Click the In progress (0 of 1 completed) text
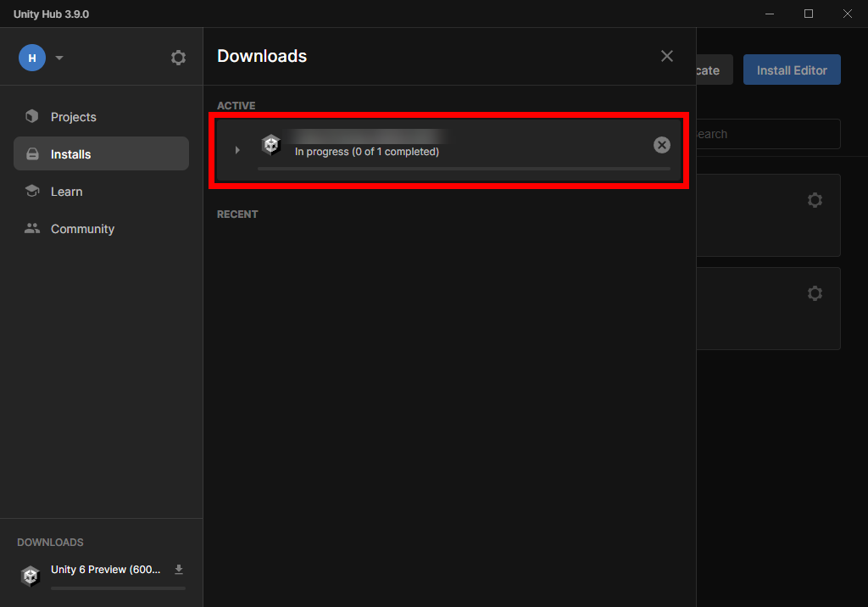This screenshot has width=868, height=607. click(367, 152)
